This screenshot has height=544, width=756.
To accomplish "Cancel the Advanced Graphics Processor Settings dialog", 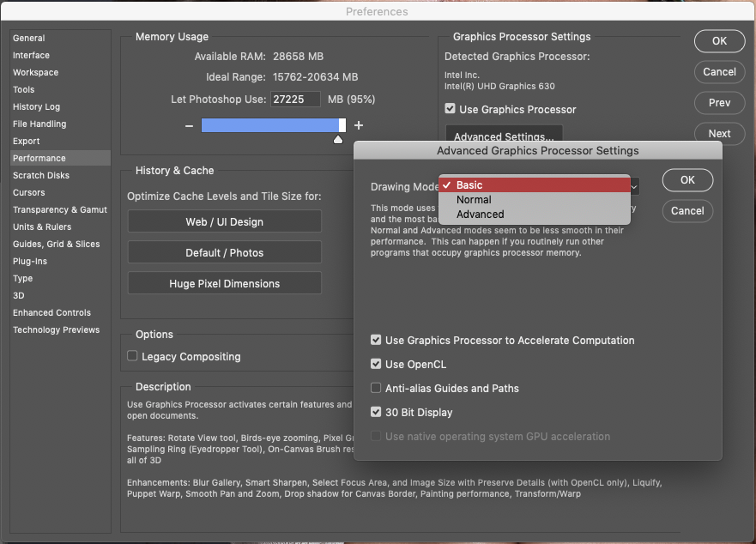I will (x=687, y=211).
